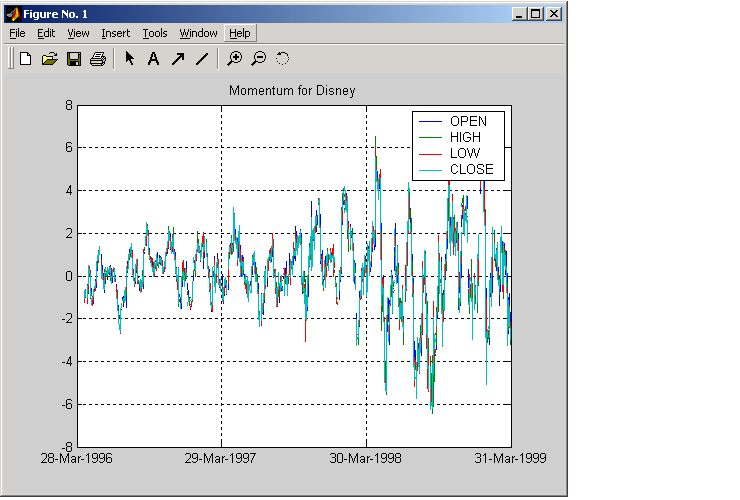
Task: Open the Edit menu
Action: 46,33
